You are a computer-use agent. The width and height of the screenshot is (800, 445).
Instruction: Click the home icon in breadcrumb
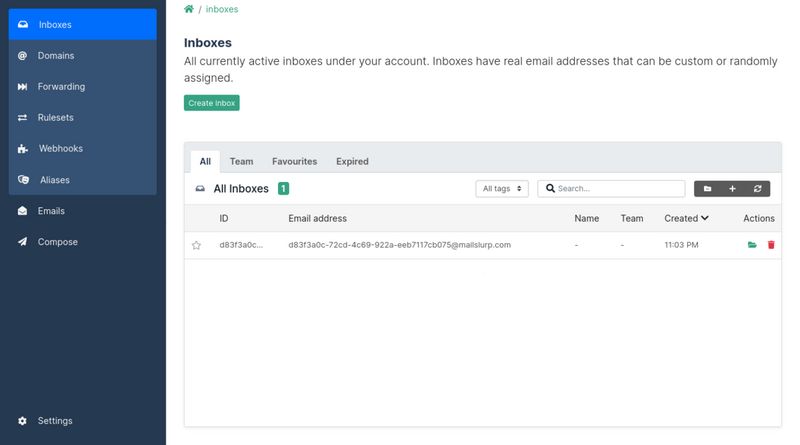[189, 9]
